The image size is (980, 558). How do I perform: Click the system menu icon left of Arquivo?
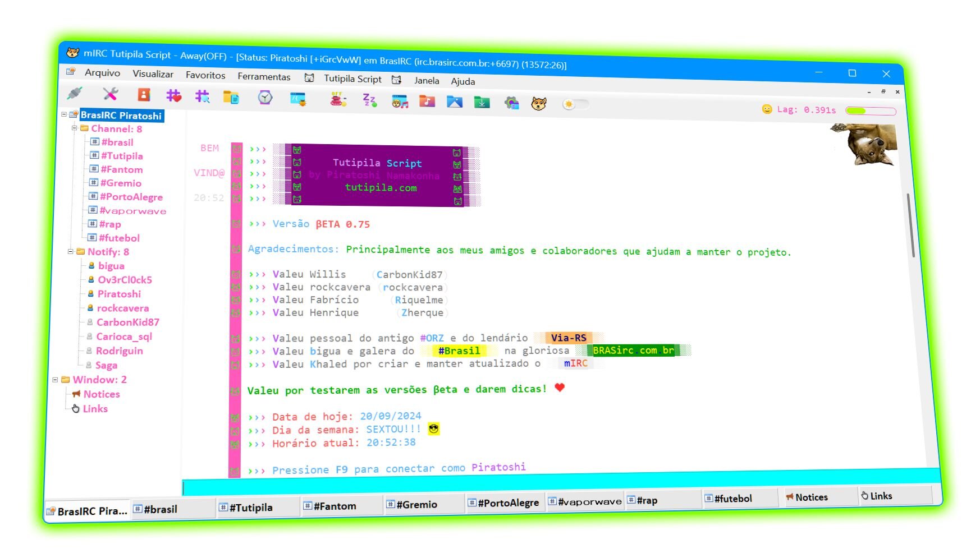pos(70,71)
